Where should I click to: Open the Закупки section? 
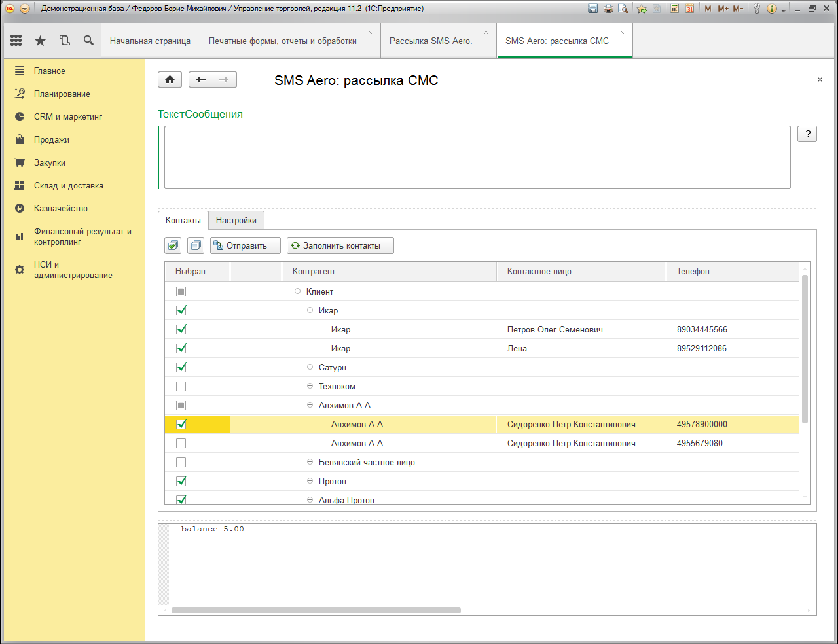click(50, 162)
